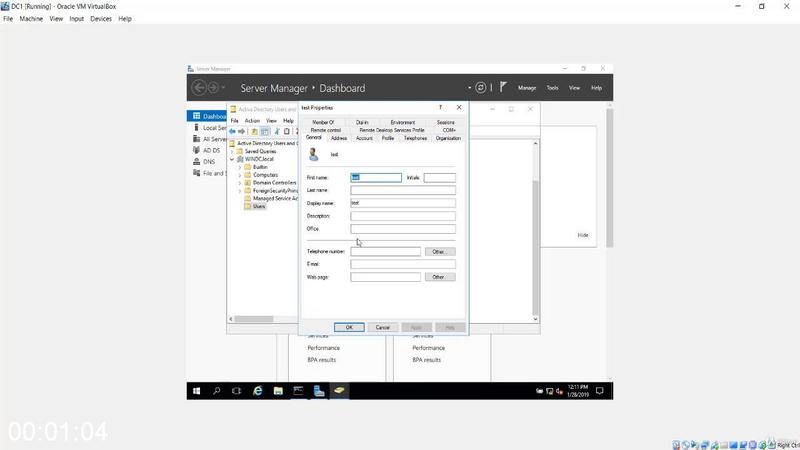
Task: Switch to the Remote control tab
Action: tap(326, 130)
